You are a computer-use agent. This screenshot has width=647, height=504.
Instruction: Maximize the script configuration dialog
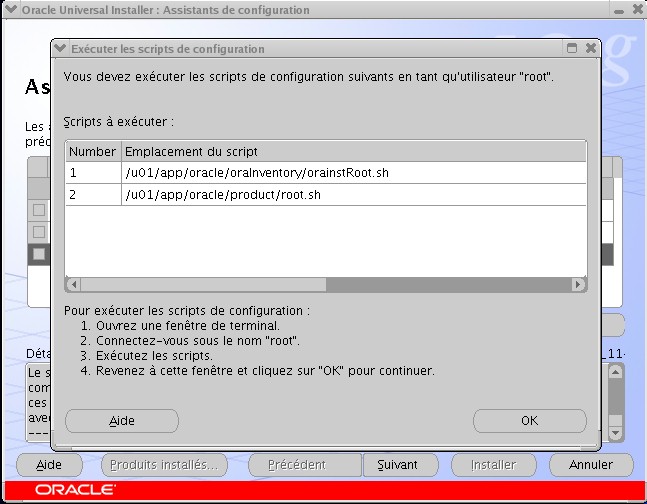coord(572,48)
